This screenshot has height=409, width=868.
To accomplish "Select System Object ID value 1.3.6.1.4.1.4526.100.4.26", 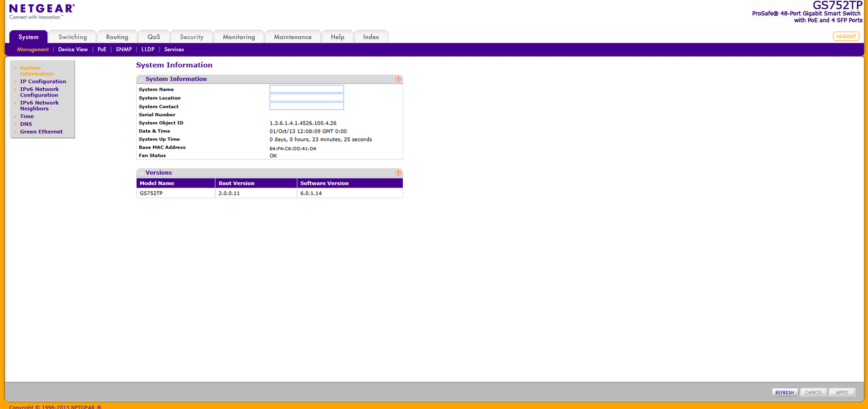I will (303, 123).
